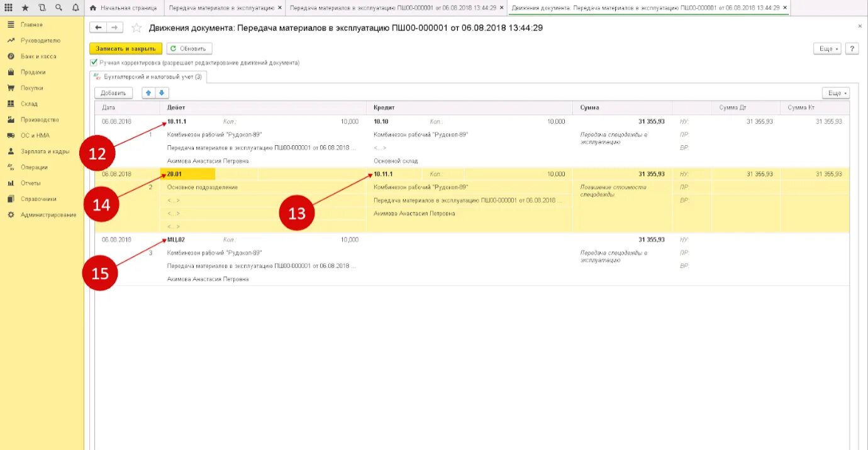Open help with the question mark button
This screenshot has width=868, height=450.
coord(852,48)
